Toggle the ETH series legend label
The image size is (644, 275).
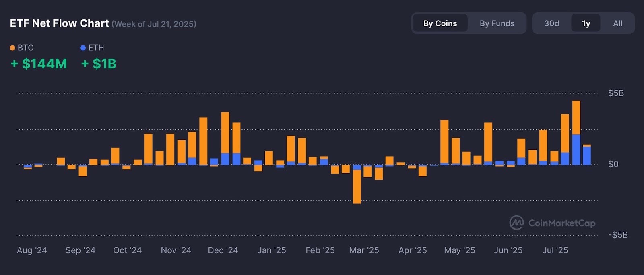pos(96,48)
